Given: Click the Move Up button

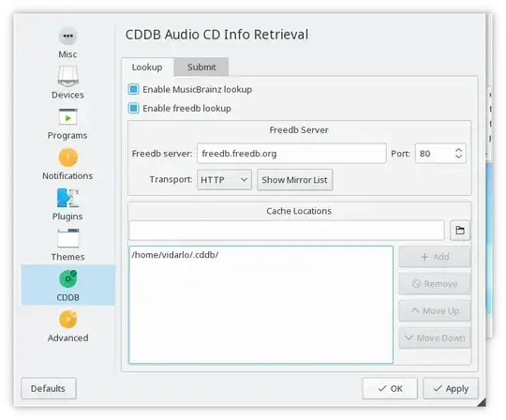Looking at the screenshot, I should [x=435, y=311].
